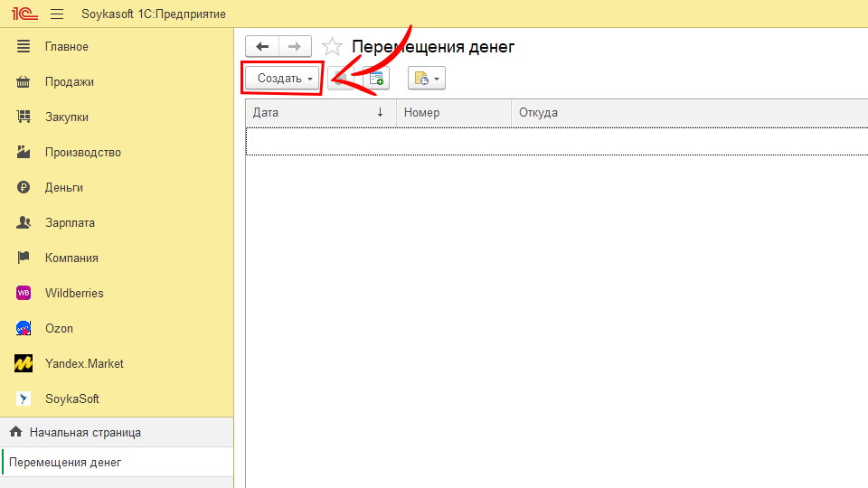Open the hamburger main menu

point(57,14)
